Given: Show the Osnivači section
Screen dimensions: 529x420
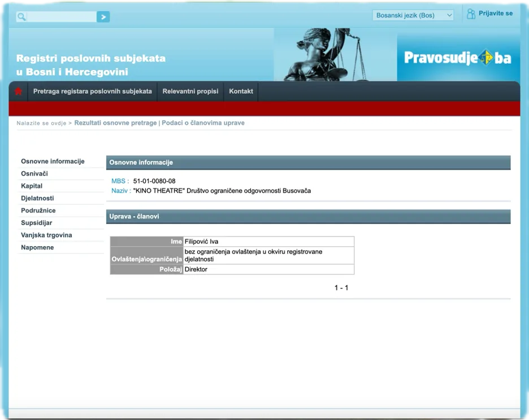Looking at the screenshot, I should click(x=34, y=174).
